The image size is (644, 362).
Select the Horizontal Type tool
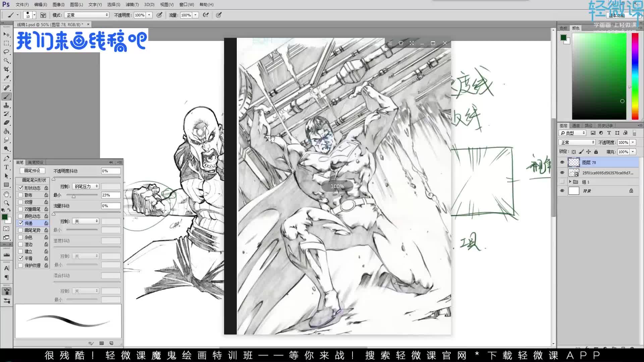coord(7,167)
